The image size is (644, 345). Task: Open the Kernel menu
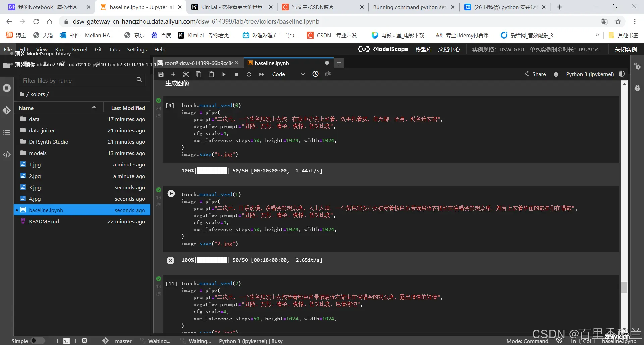(x=79, y=49)
